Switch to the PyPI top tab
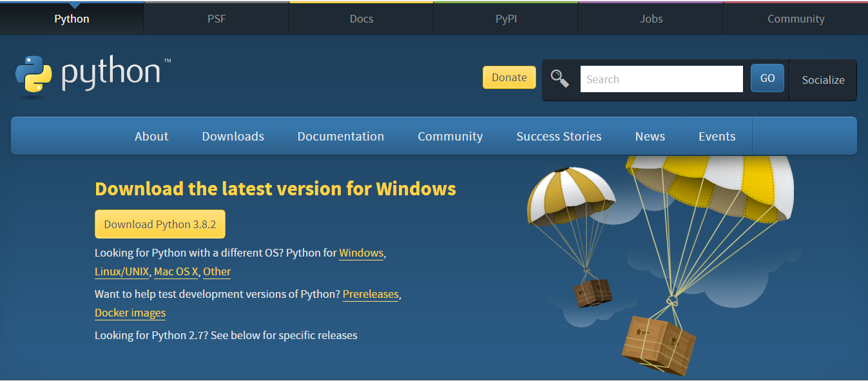868x381 pixels. point(506,19)
